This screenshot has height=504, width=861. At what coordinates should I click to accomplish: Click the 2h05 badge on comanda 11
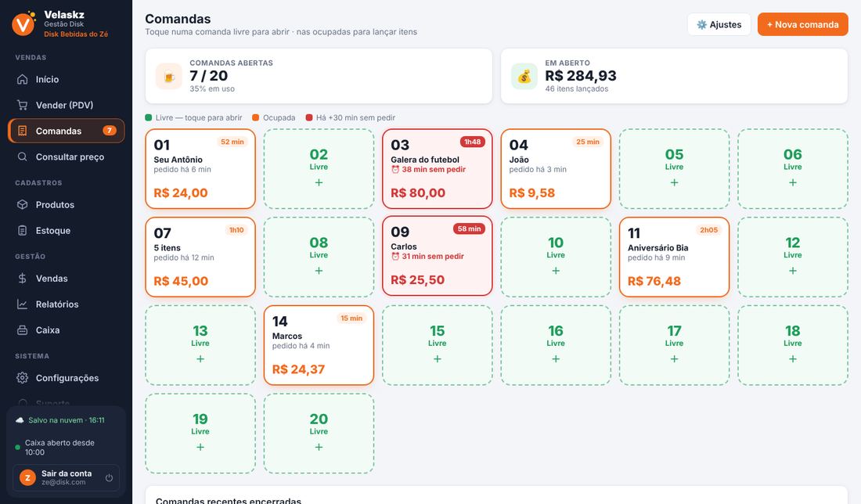(x=708, y=230)
